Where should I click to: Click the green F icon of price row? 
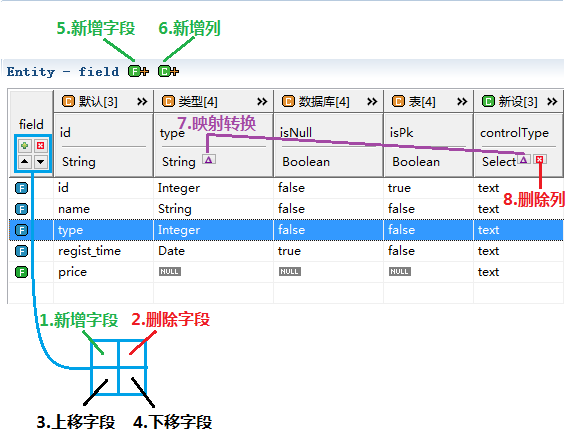pos(21,272)
